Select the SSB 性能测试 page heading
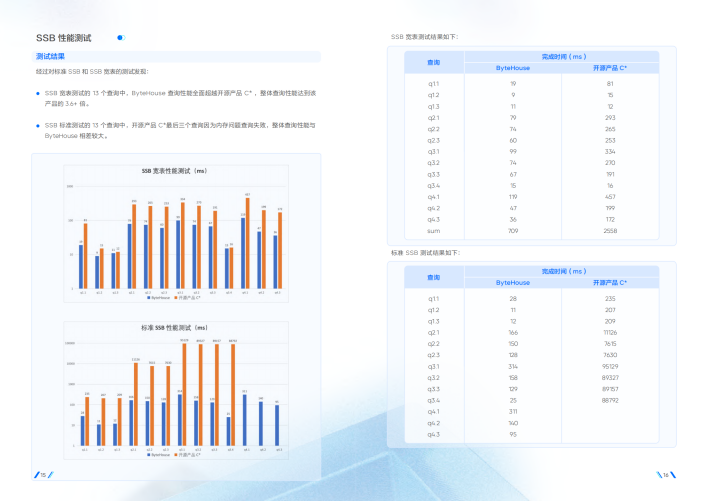Image resolution: width=710 pixels, height=501 pixels. click(63, 38)
